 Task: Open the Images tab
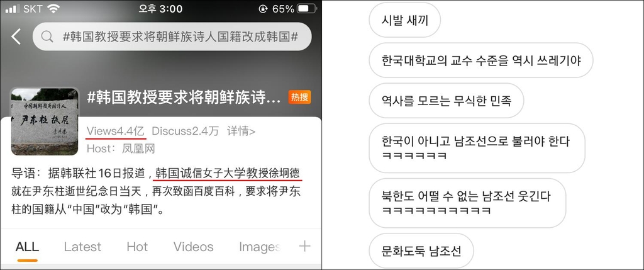pyautogui.click(x=260, y=247)
